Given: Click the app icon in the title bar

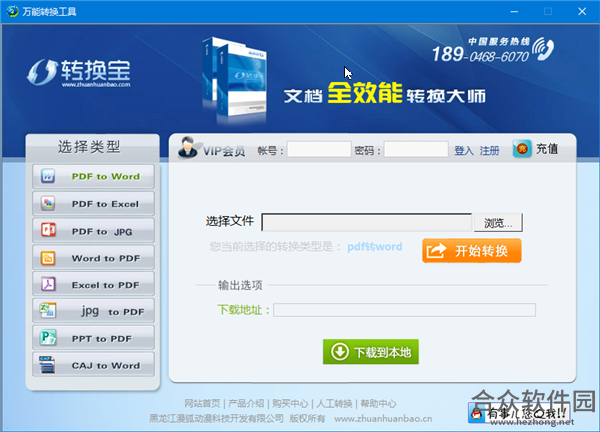Looking at the screenshot, I should tap(12, 11).
